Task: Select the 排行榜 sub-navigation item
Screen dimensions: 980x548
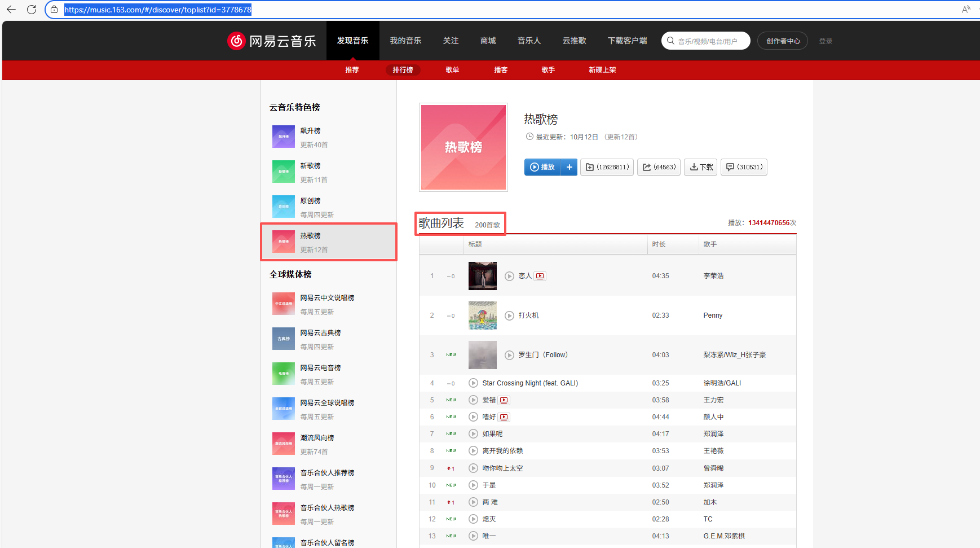Action: (x=403, y=70)
